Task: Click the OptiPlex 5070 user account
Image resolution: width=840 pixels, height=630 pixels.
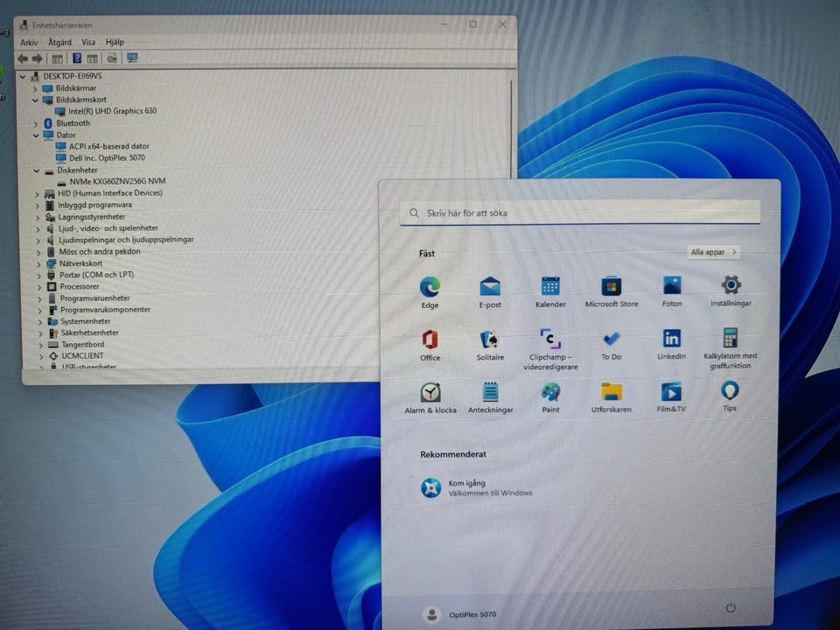Action: [x=459, y=614]
